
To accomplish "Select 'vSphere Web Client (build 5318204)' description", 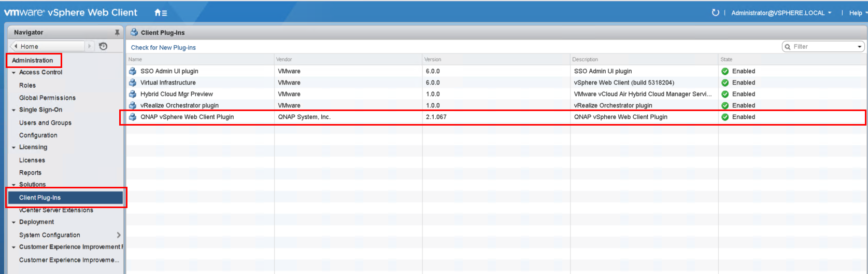I will 624,83.
